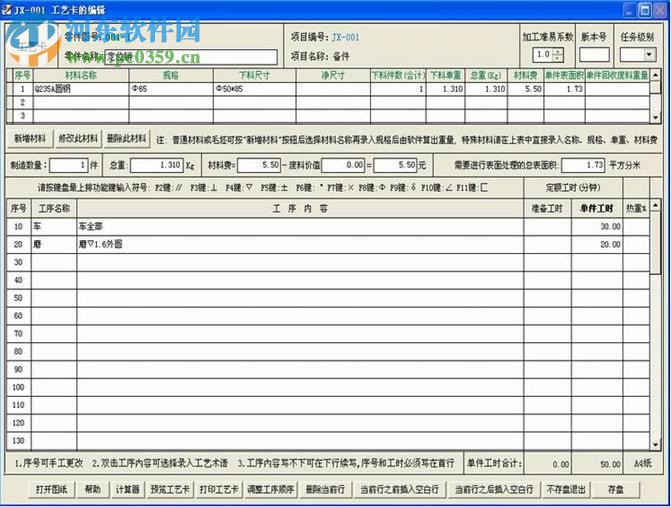This screenshot has width=671, height=507.
Task: Click the 废料价值 field showing 0.00
Action: (x=344, y=165)
